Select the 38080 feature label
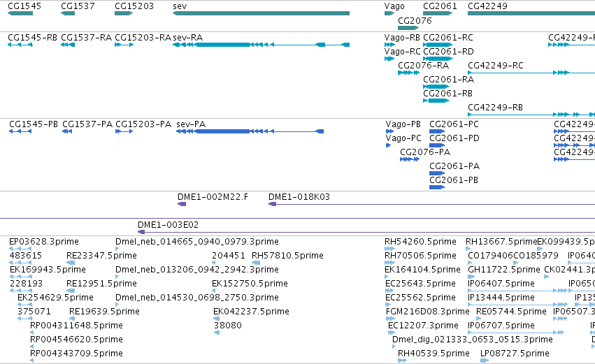595x364 pixels. pos(228,326)
